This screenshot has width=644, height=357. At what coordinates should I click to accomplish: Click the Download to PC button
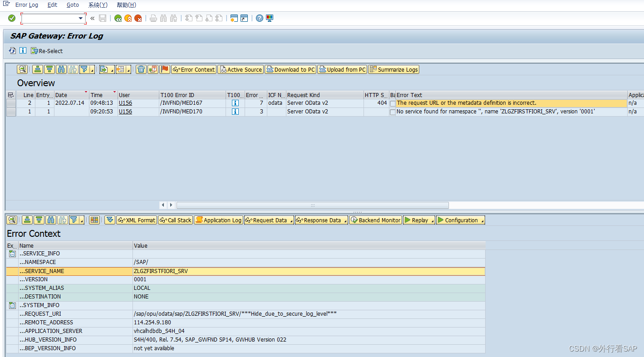click(290, 69)
